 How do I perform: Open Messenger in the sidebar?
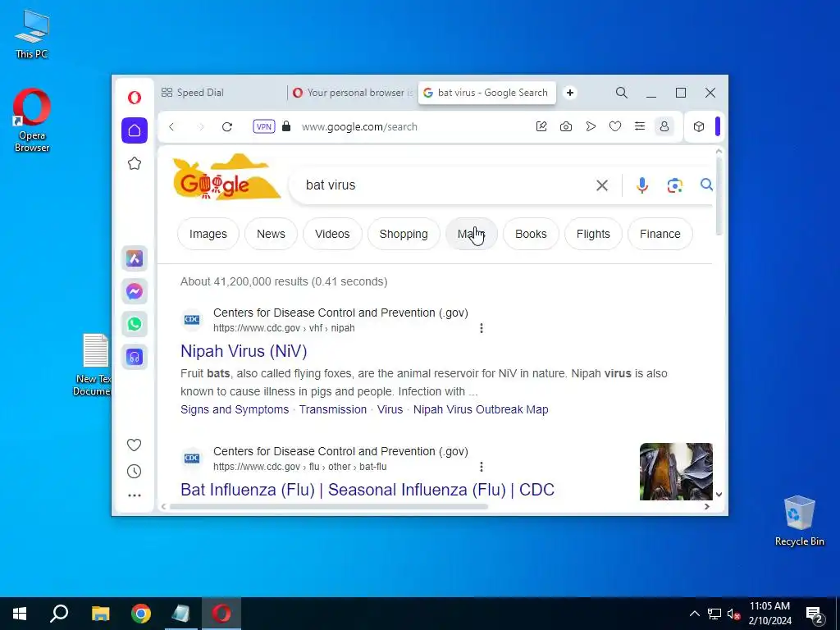tap(135, 291)
